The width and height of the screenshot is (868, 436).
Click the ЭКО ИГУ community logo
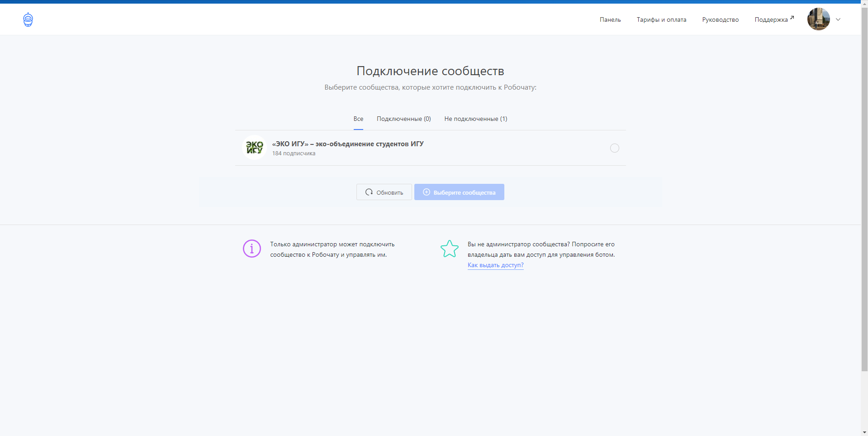[x=254, y=148]
